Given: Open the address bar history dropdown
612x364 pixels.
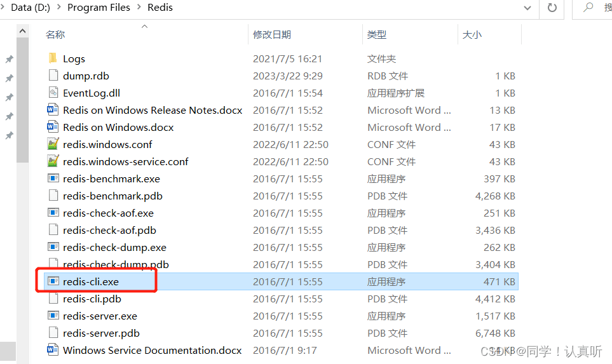Looking at the screenshot, I should (527, 8).
